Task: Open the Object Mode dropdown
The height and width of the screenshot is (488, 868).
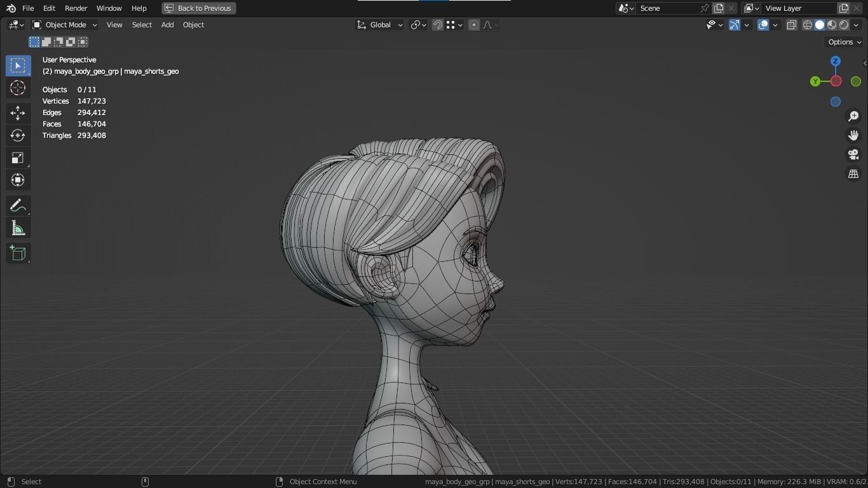Action: [x=64, y=25]
